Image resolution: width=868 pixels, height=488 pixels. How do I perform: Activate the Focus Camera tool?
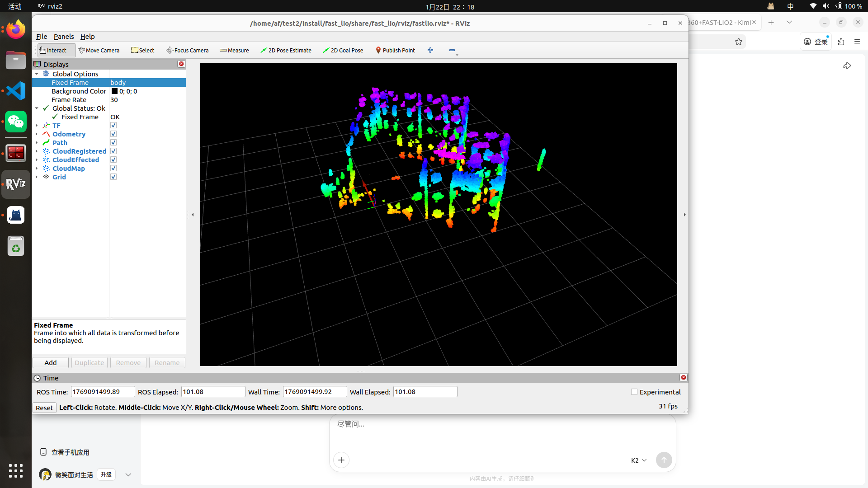[187, 50]
